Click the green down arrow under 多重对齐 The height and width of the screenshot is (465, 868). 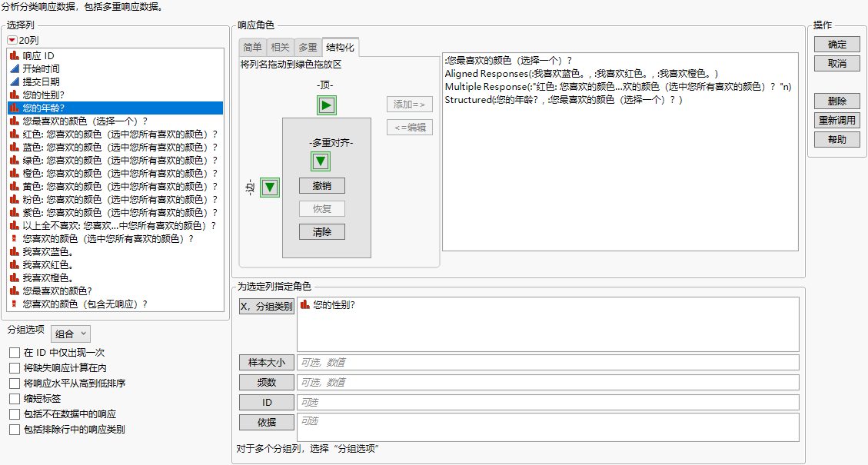tap(321, 161)
